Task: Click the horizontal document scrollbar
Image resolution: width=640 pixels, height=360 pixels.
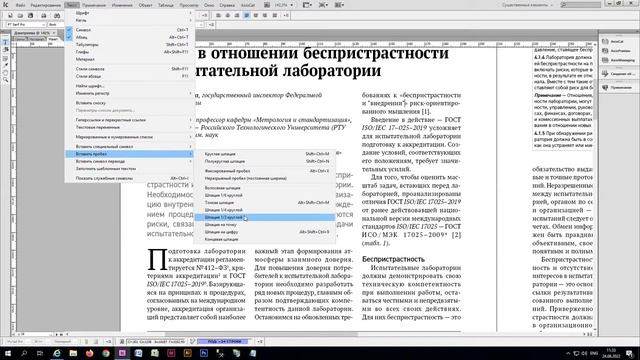Action: (261, 334)
